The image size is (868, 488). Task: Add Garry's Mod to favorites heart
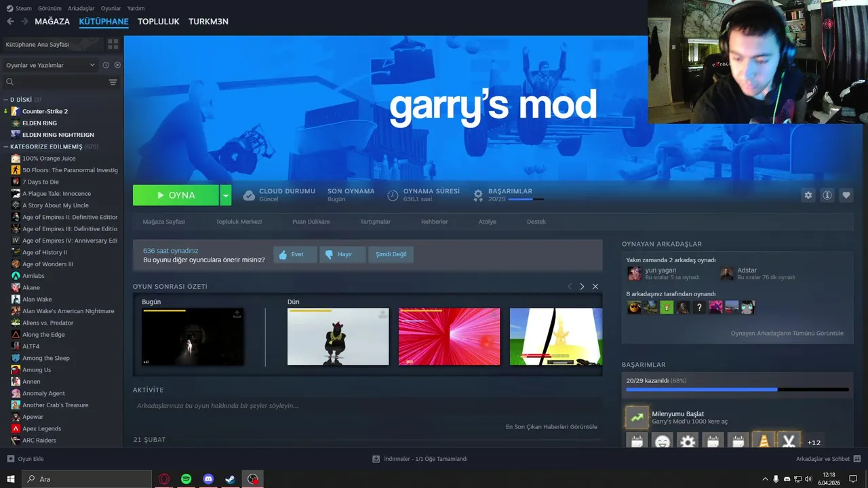[846, 195]
